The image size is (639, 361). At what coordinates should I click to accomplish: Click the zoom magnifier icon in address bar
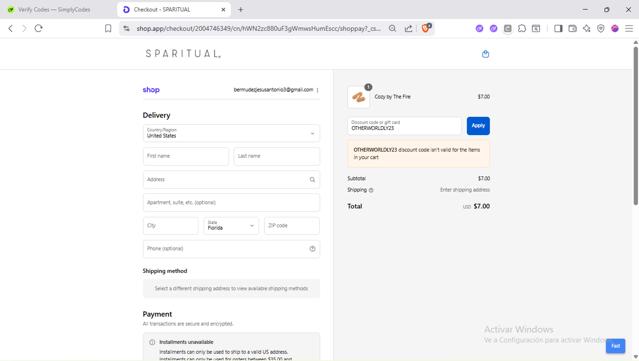[392, 28]
